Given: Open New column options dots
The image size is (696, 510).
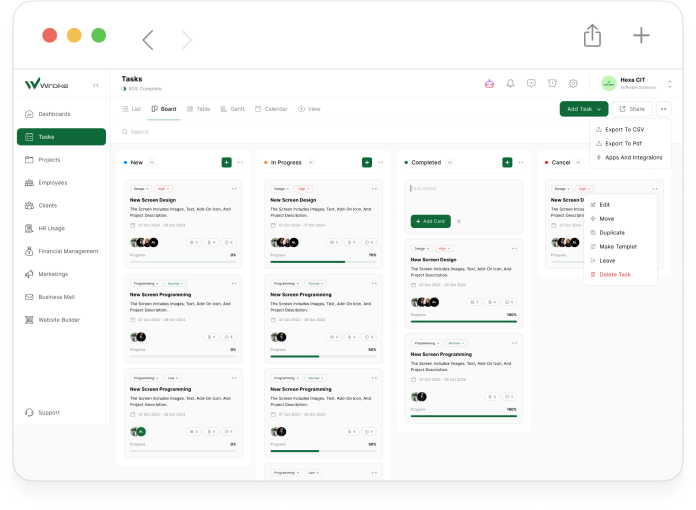Looking at the screenshot, I should [x=240, y=162].
